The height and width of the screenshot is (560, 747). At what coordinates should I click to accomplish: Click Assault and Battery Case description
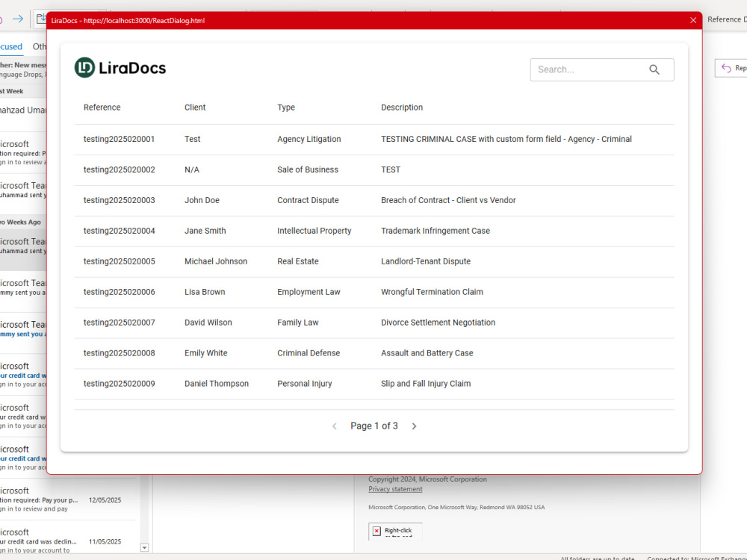click(x=427, y=353)
